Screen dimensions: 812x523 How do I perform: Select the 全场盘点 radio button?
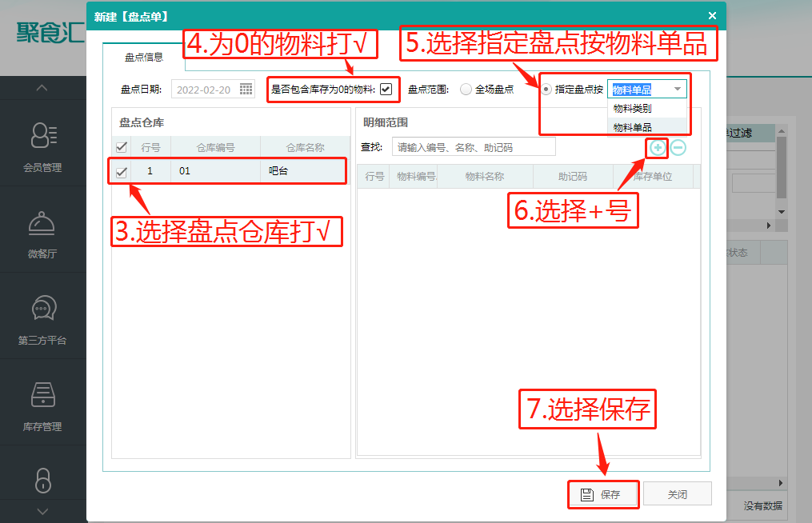[466, 89]
